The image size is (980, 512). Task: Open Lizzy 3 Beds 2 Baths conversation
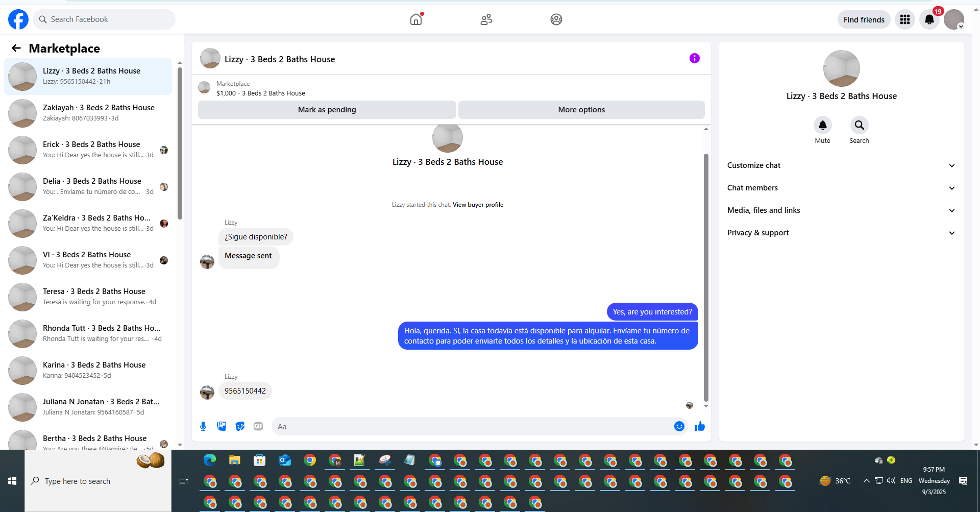88,77
